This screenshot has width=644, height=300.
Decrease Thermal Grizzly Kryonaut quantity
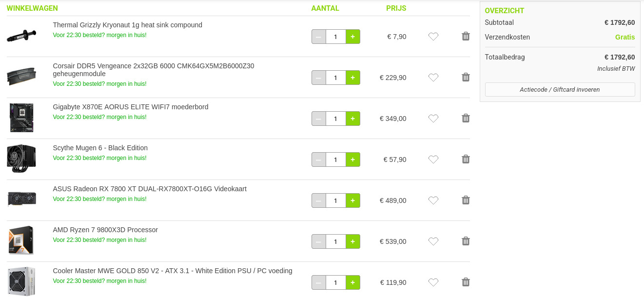tap(319, 37)
